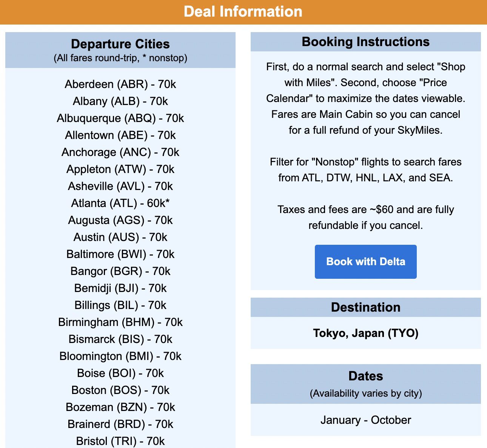Click the Dates section header
Viewport: 487px width, 448px height.
pyautogui.click(x=365, y=376)
